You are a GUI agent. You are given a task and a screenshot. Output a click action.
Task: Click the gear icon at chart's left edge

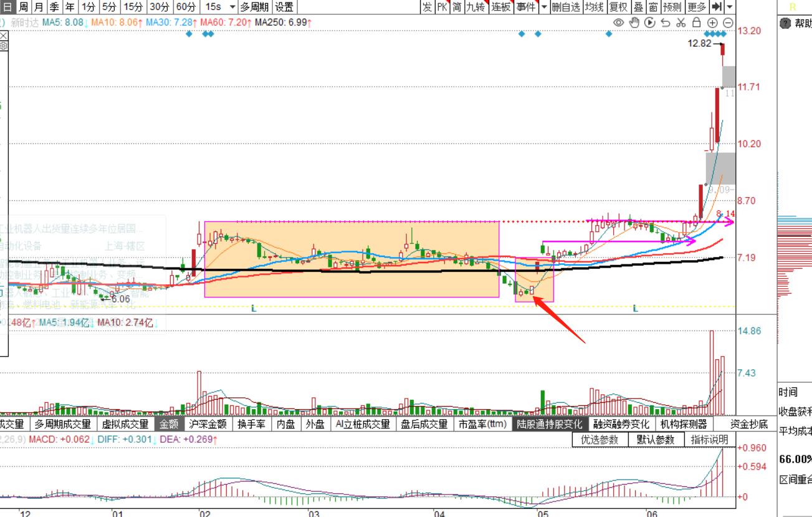[4, 46]
